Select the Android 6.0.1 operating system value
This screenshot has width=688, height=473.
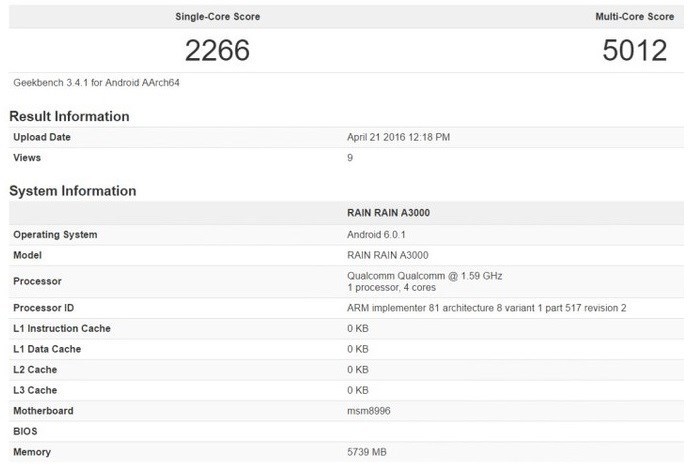pyautogui.click(x=377, y=235)
